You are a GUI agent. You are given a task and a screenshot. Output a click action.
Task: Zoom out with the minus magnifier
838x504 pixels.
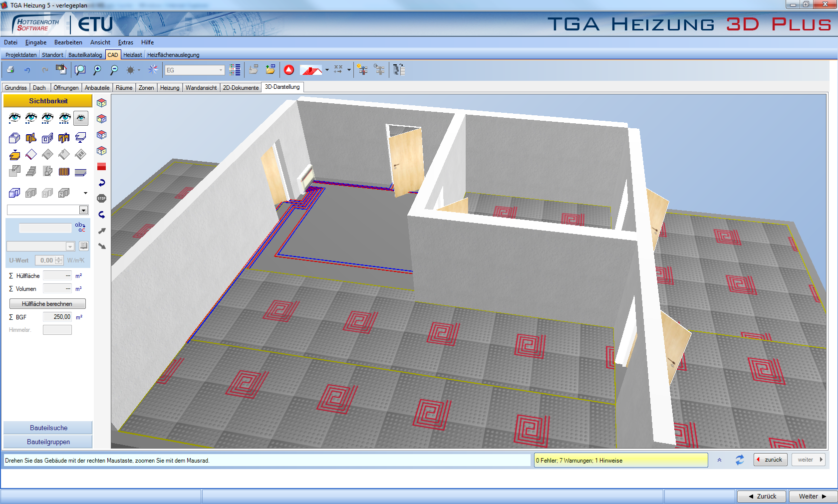tap(114, 70)
